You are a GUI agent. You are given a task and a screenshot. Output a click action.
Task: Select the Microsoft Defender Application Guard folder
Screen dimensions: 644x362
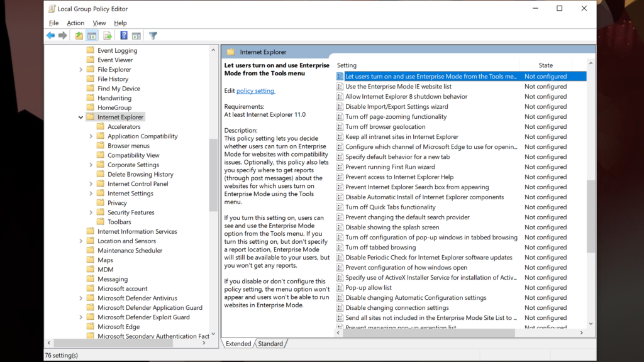point(150,308)
